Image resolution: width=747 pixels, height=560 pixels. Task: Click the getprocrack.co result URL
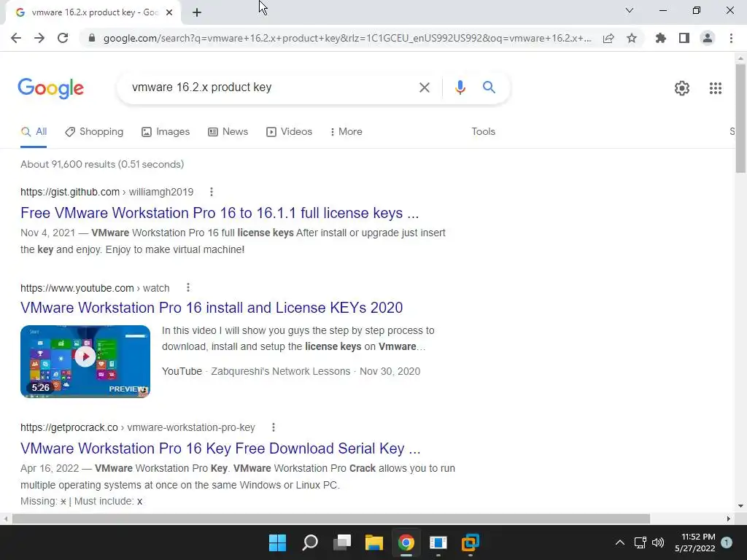point(138,427)
